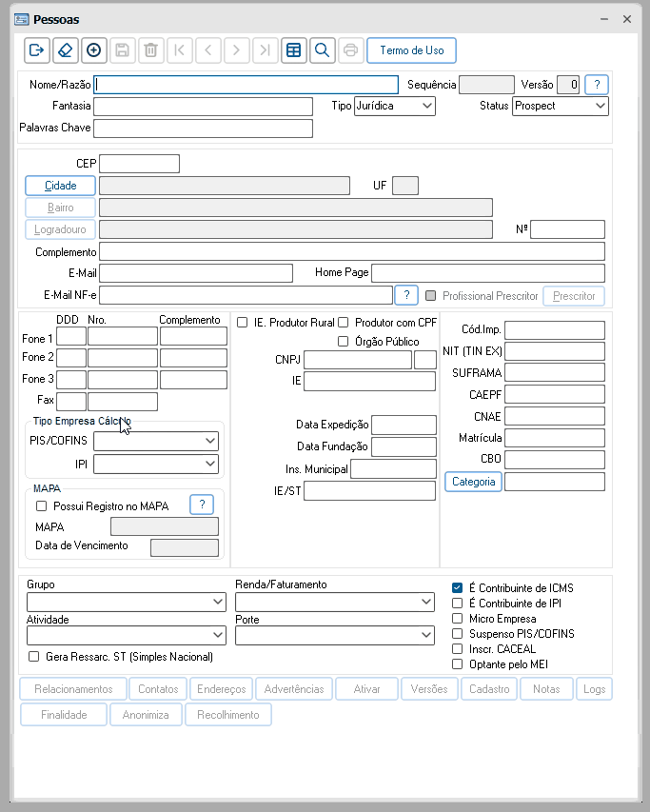Click the Ins. Municipal input field
The width and height of the screenshot is (650, 812).
(x=393, y=469)
